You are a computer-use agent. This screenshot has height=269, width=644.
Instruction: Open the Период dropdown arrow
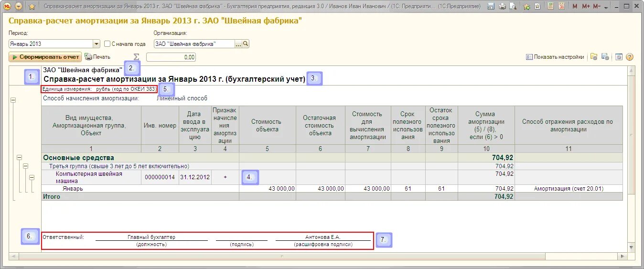point(97,44)
